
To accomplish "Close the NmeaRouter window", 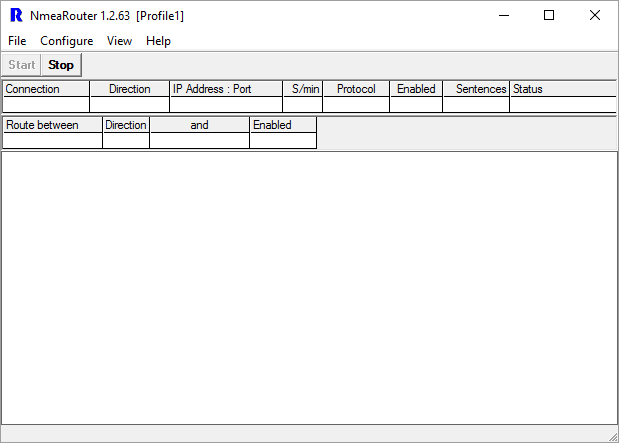I will (x=595, y=15).
